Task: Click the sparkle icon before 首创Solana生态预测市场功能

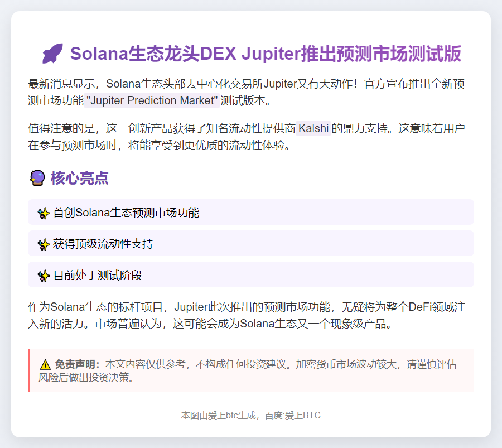Action: (x=44, y=213)
